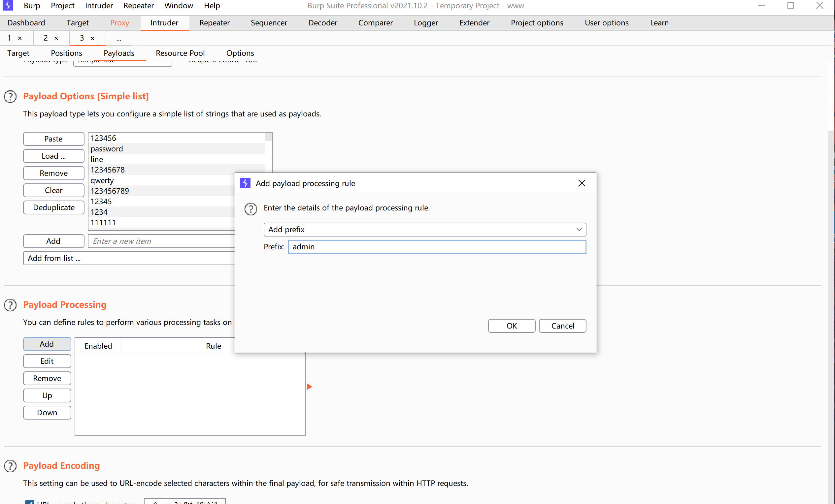Open help for Payload Encoding section
Image resolution: width=835 pixels, height=504 pixels.
[x=10, y=466]
